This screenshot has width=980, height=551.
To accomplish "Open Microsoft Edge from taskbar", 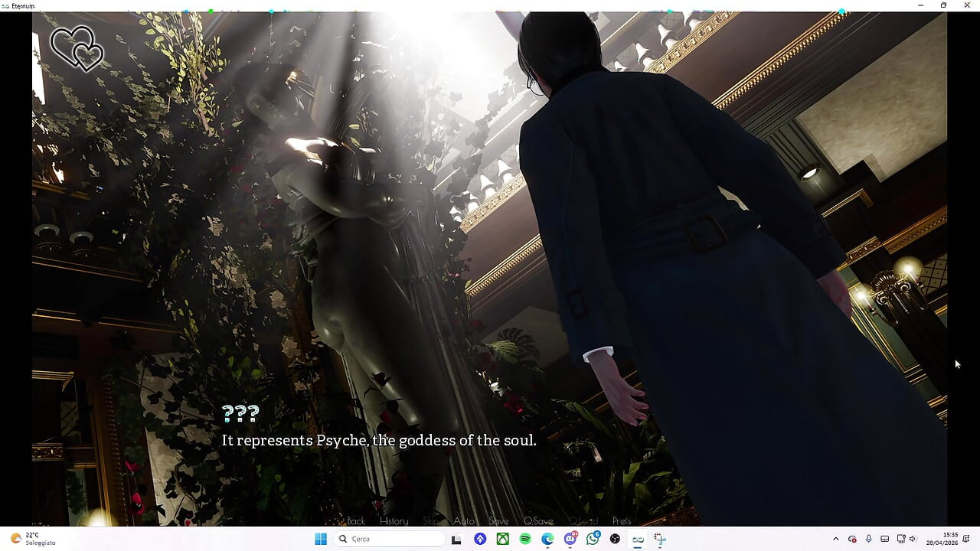I will pyautogui.click(x=547, y=539).
